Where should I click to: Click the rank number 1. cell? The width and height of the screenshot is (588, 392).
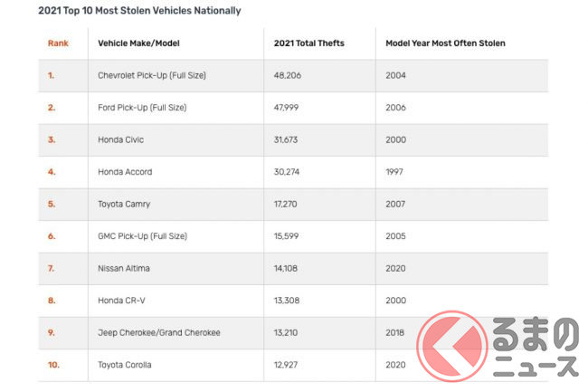click(x=52, y=75)
